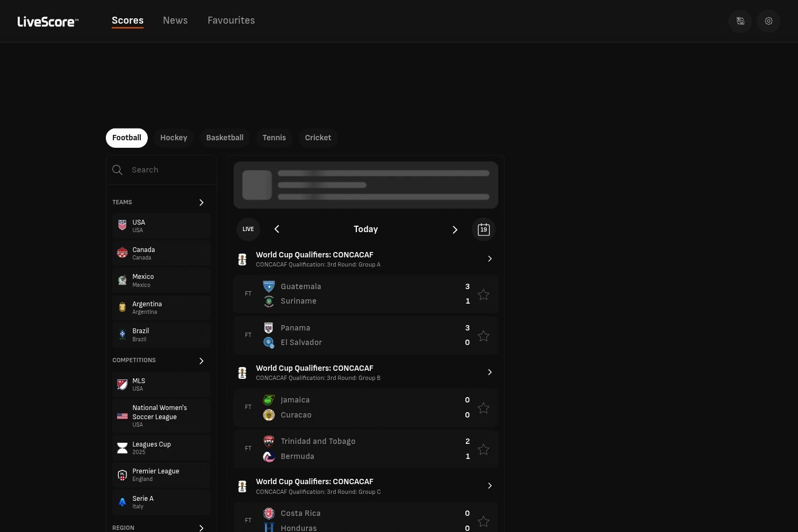Favourite the Panama vs El Salvador match
This screenshot has width=798, height=532.
(484, 336)
